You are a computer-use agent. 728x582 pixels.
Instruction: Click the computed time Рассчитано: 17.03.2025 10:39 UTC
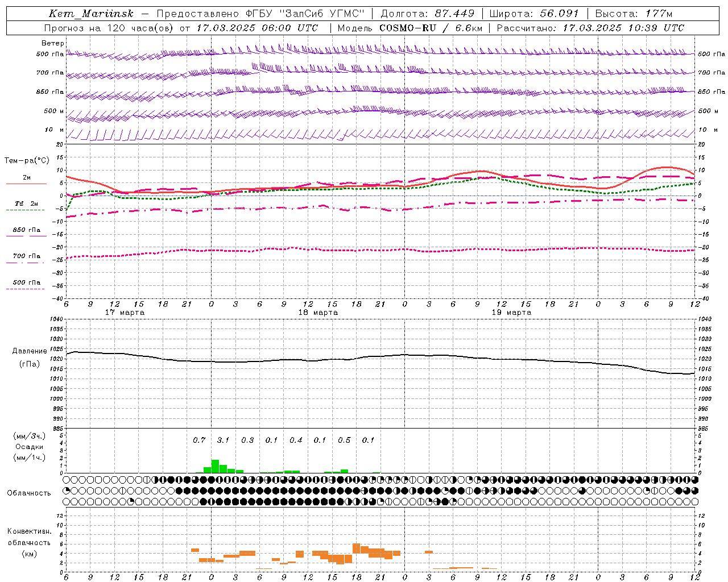point(590,28)
